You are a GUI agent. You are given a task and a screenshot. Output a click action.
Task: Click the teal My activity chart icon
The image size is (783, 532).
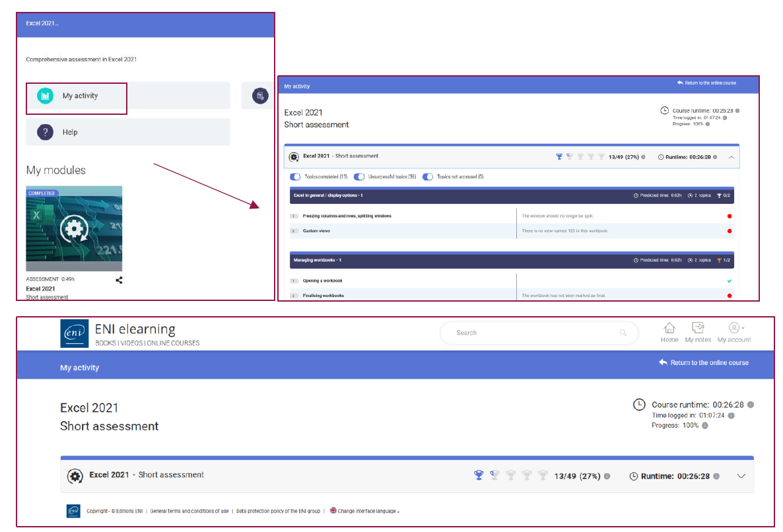pyautogui.click(x=45, y=96)
